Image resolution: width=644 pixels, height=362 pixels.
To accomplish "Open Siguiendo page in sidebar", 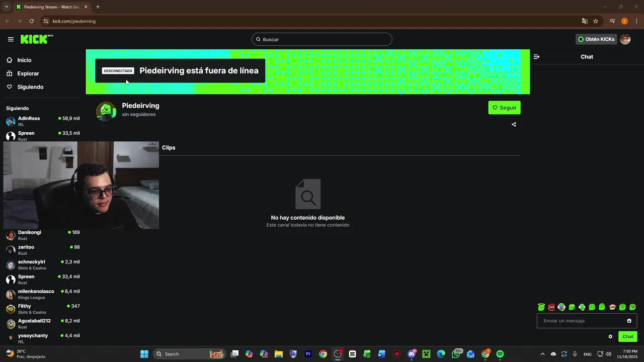I will (x=30, y=87).
